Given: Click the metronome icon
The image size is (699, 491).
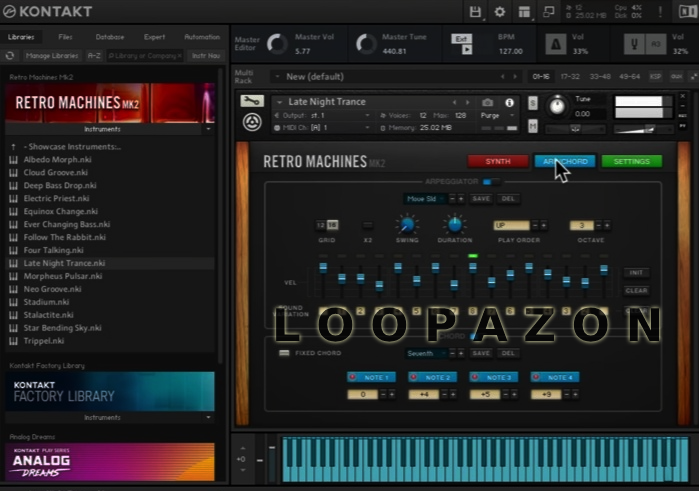Looking at the screenshot, I should click(555, 44).
